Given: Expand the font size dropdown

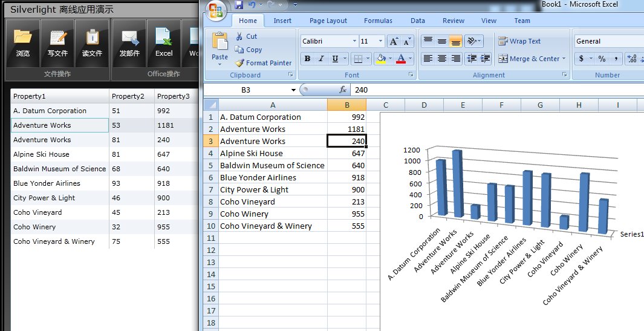Looking at the screenshot, I should 380,41.
